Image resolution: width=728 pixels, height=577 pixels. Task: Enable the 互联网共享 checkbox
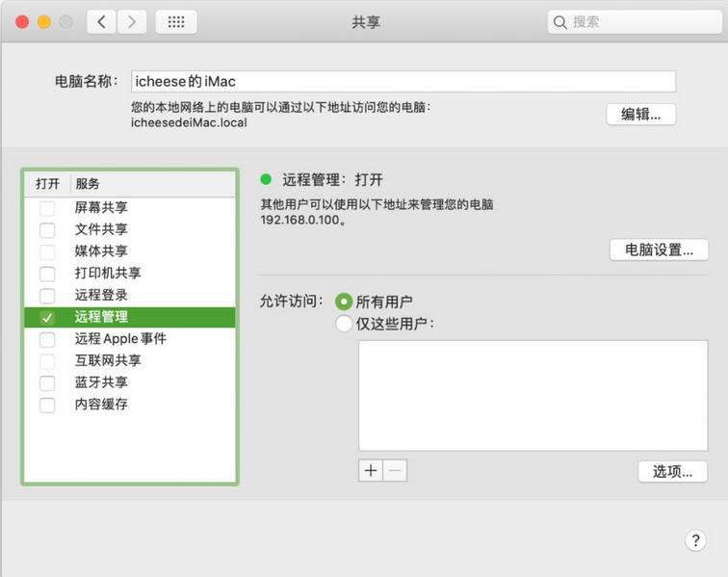click(x=47, y=361)
